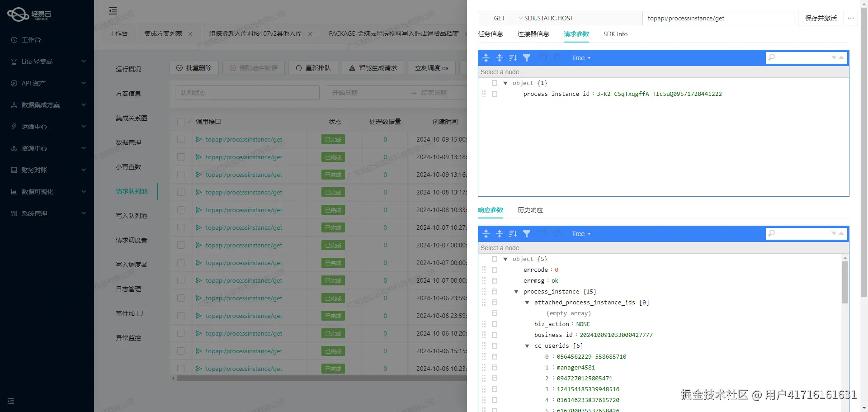Open 写入队列池 in the left submenu

[132, 216]
